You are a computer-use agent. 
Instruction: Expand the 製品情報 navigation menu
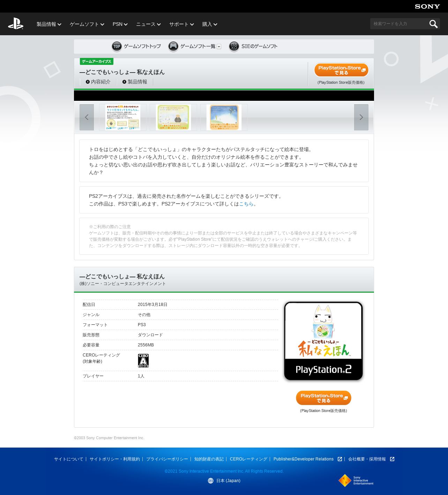click(x=49, y=24)
